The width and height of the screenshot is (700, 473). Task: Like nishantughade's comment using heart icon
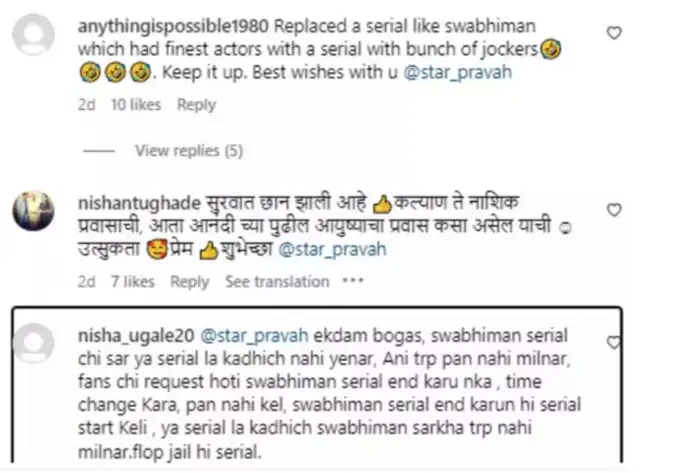pyautogui.click(x=614, y=210)
